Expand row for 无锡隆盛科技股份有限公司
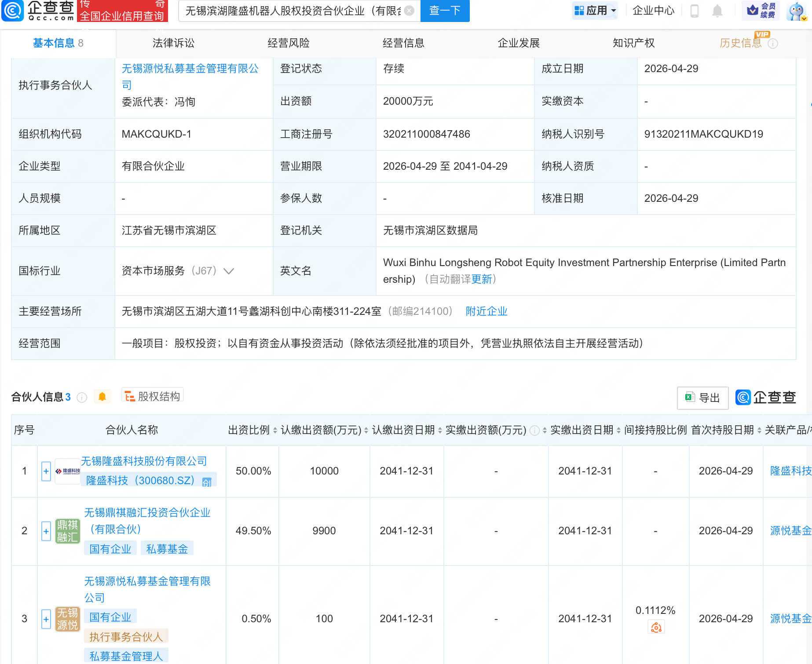This screenshot has height=664, width=812. [x=46, y=471]
